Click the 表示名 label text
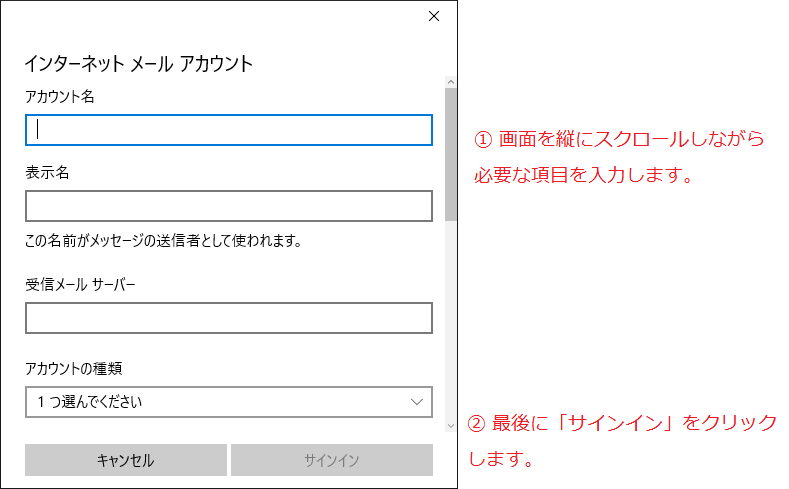Viewport: 789px width, 489px height. click(47, 173)
